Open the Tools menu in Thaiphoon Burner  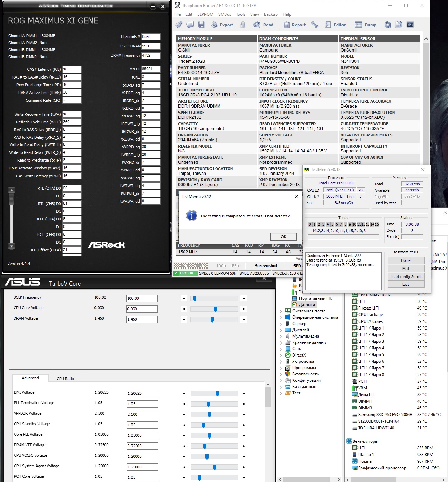(x=240, y=14)
